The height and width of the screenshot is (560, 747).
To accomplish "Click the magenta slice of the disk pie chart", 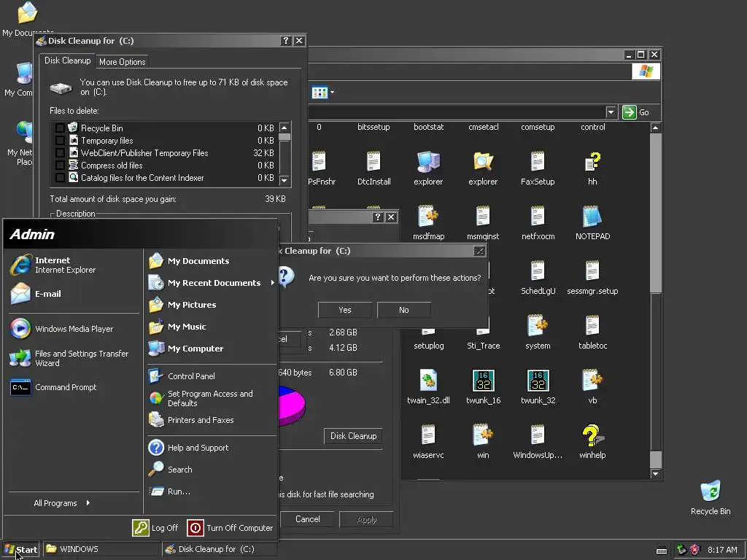I will click(293, 410).
